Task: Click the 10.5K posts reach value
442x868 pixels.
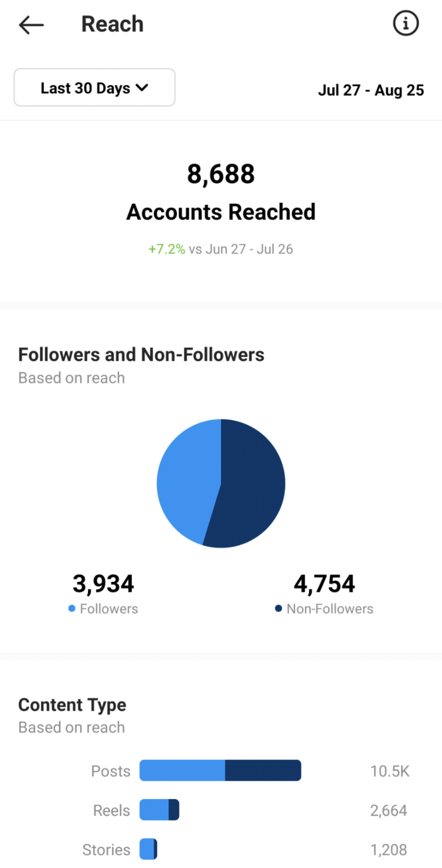Action: [390, 771]
